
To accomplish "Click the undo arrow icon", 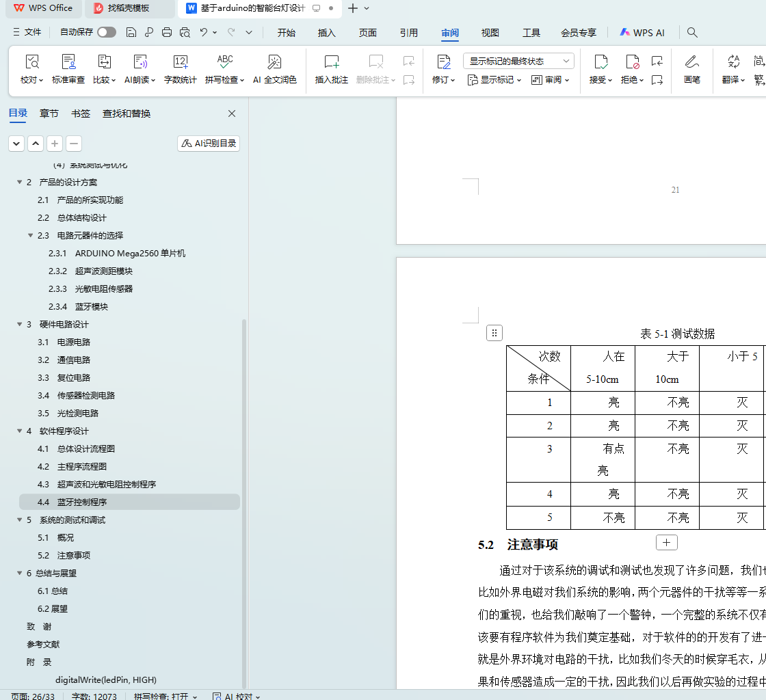I will point(203,32).
